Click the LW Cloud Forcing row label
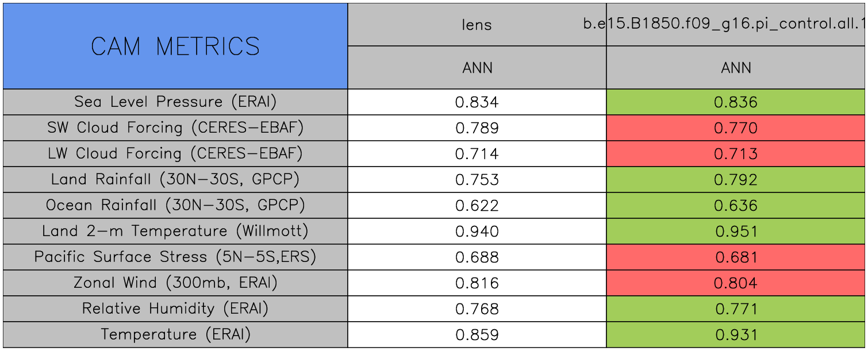The width and height of the screenshot is (868, 351). [175, 153]
